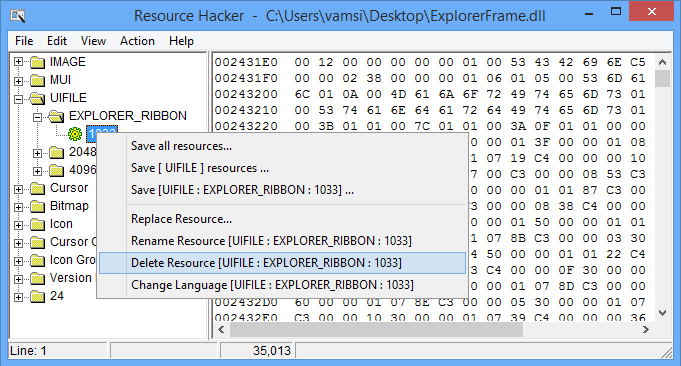Click the MUI folder icon
Viewport: 681px width, 366px height.
coord(38,81)
